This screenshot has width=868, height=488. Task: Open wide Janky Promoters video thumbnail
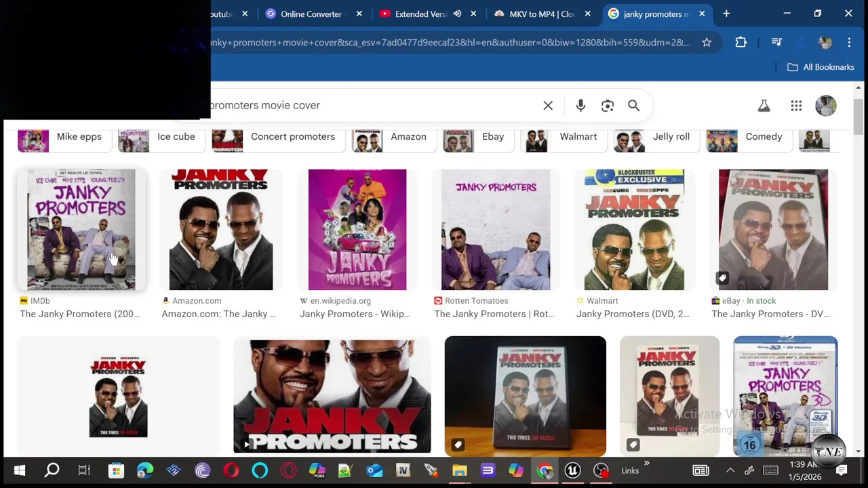point(332,396)
